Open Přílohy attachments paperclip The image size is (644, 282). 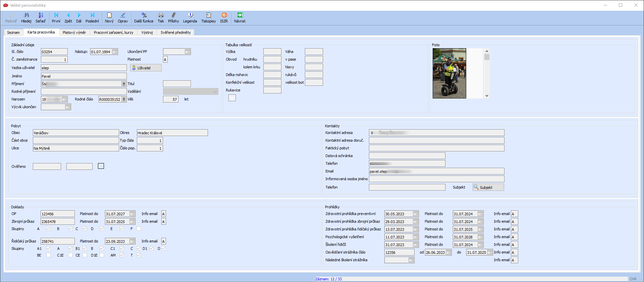click(x=173, y=18)
